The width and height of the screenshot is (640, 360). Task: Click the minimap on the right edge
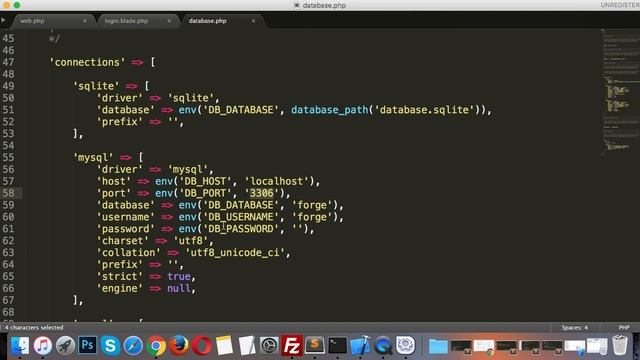coord(620,92)
